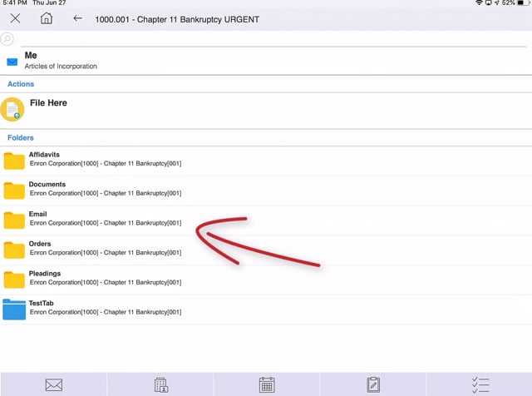Select the TestTab folder name

(x=41, y=303)
